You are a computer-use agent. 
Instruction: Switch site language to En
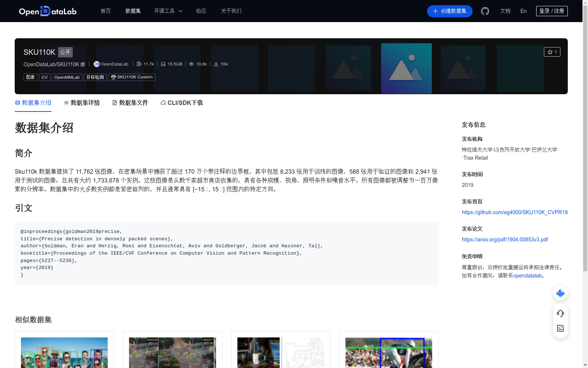[523, 11]
